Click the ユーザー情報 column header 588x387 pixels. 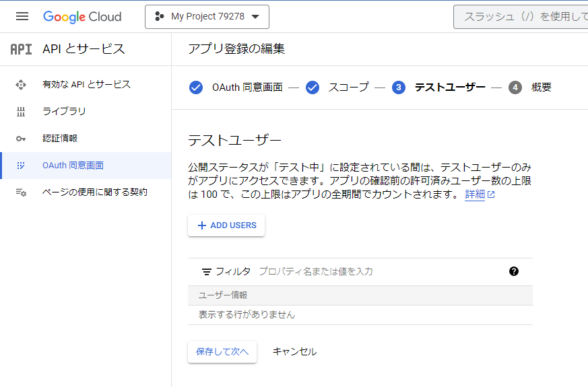(x=223, y=295)
